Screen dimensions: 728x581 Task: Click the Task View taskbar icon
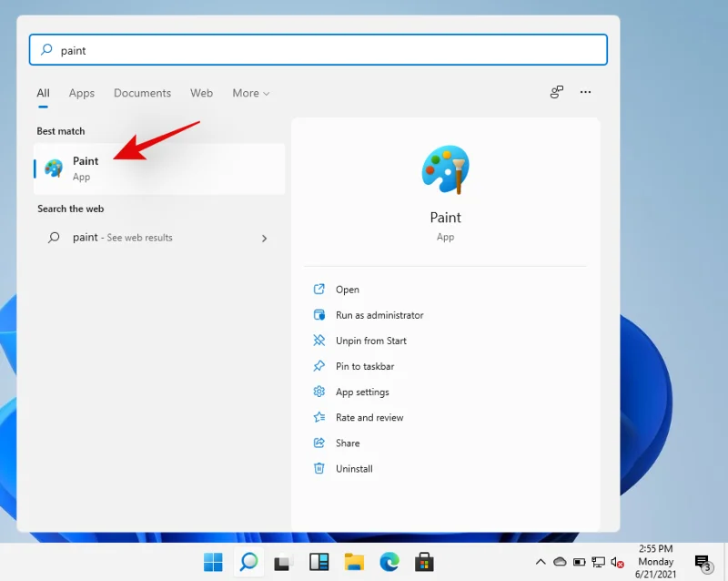[x=283, y=562]
